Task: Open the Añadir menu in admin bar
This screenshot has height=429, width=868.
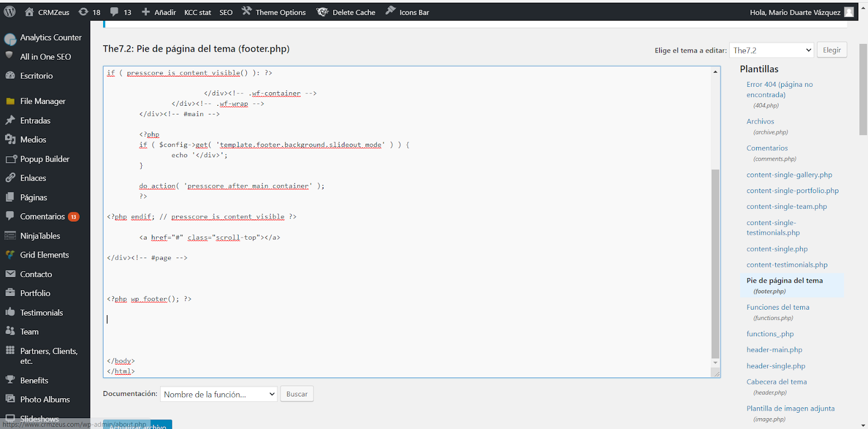Action: [x=159, y=12]
